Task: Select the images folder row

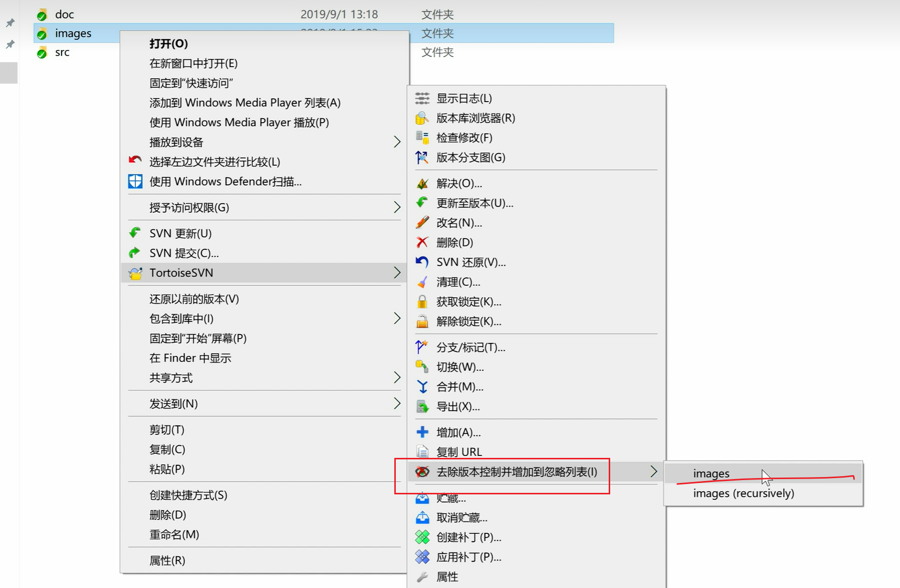Action: (x=323, y=33)
